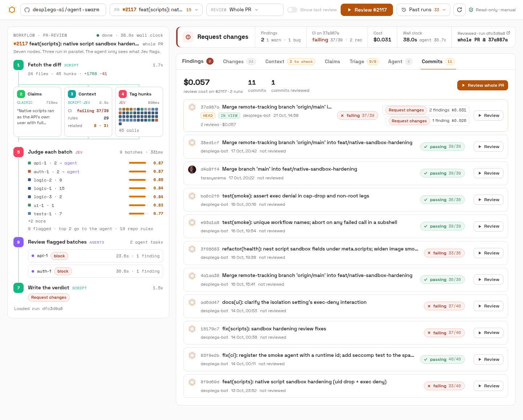Screen dimensions: 523x420
Task: Click the failing 37/39 CI badge
Action: point(358,115)
